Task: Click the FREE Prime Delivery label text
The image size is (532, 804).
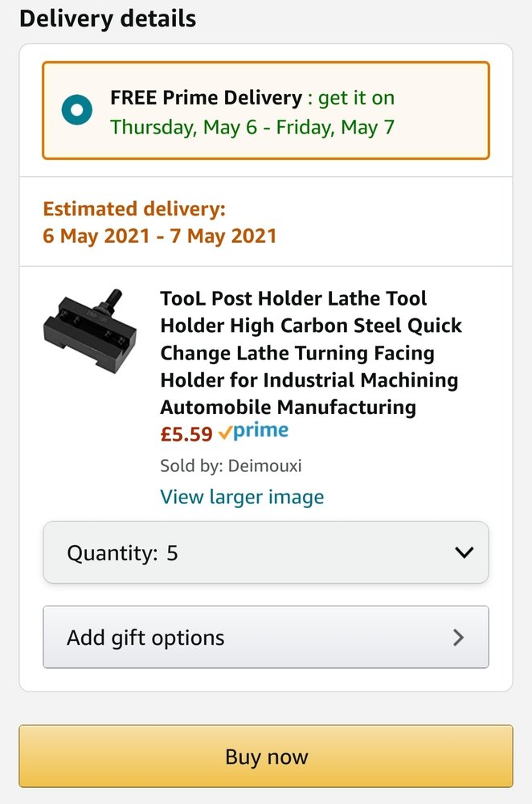Action: tap(206, 98)
